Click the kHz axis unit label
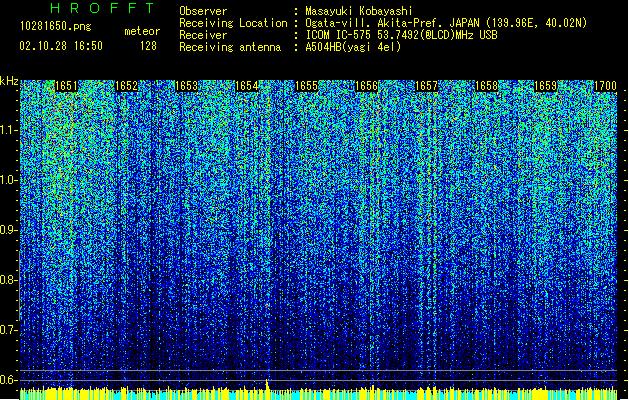Screen dimensions: 629x400 point(9,81)
